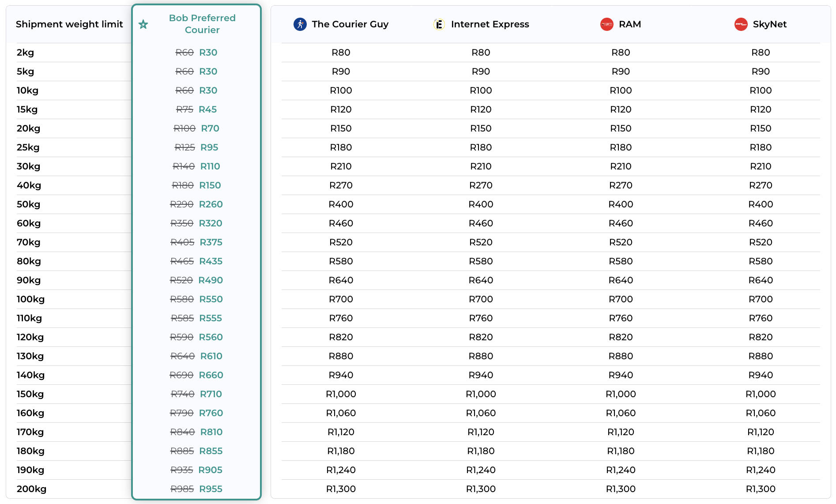Select the Bob Preferred Courier column header
This screenshot has height=504, width=836.
(x=202, y=24)
